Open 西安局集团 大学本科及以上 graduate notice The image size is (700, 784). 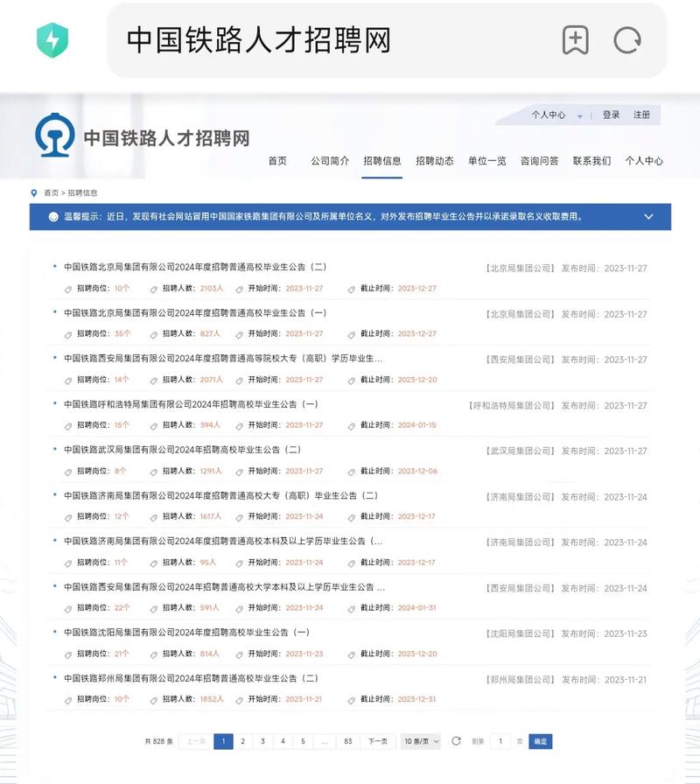pyautogui.click(x=224, y=587)
